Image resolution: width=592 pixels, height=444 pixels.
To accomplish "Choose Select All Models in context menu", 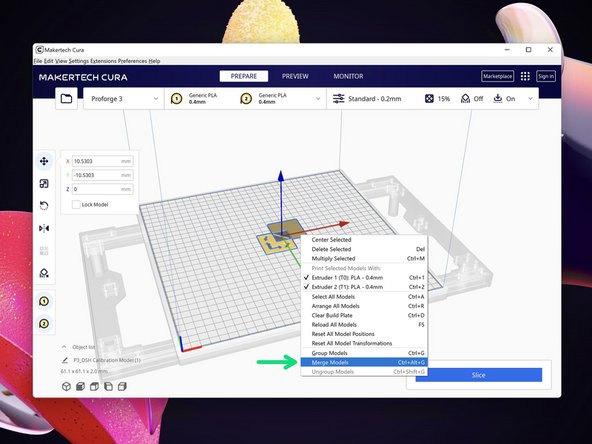I will (x=364, y=297).
